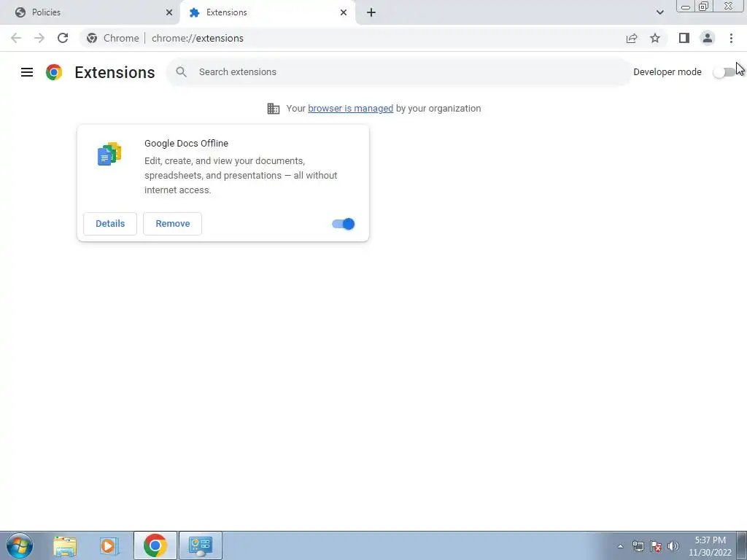Open a new tab with plus button
This screenshot has width=747, height=560.
[371, 12]
